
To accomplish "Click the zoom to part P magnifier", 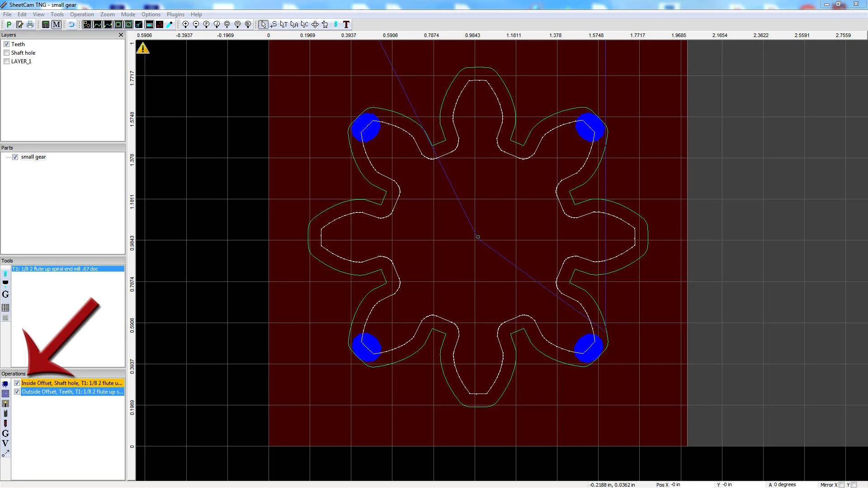I will point(206,24).
